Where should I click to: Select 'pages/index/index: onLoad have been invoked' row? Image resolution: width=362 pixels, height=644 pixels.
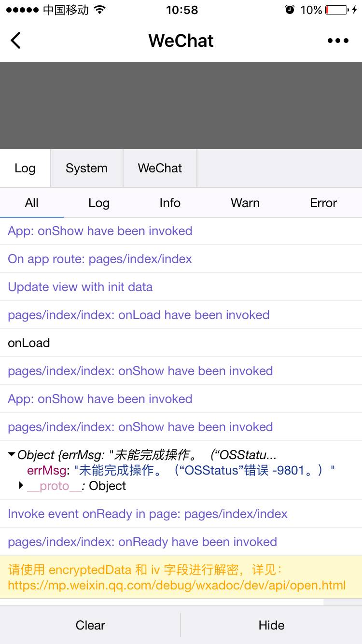(181, 315)
